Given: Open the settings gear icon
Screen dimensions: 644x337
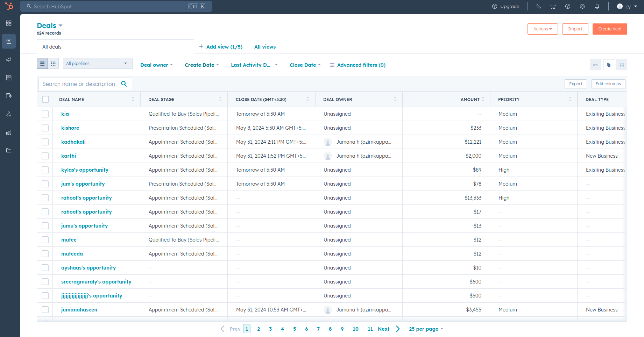Looking at the screenshot, I should click(582, 6).
